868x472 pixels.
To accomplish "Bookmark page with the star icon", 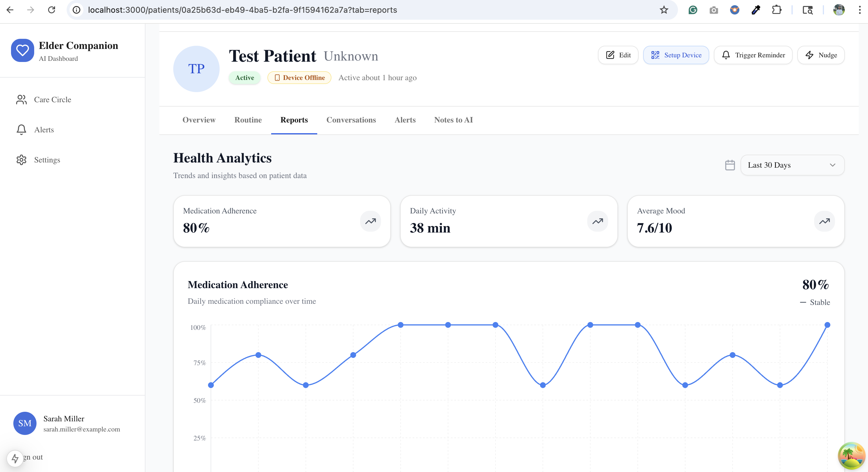I will coord(663,10).
